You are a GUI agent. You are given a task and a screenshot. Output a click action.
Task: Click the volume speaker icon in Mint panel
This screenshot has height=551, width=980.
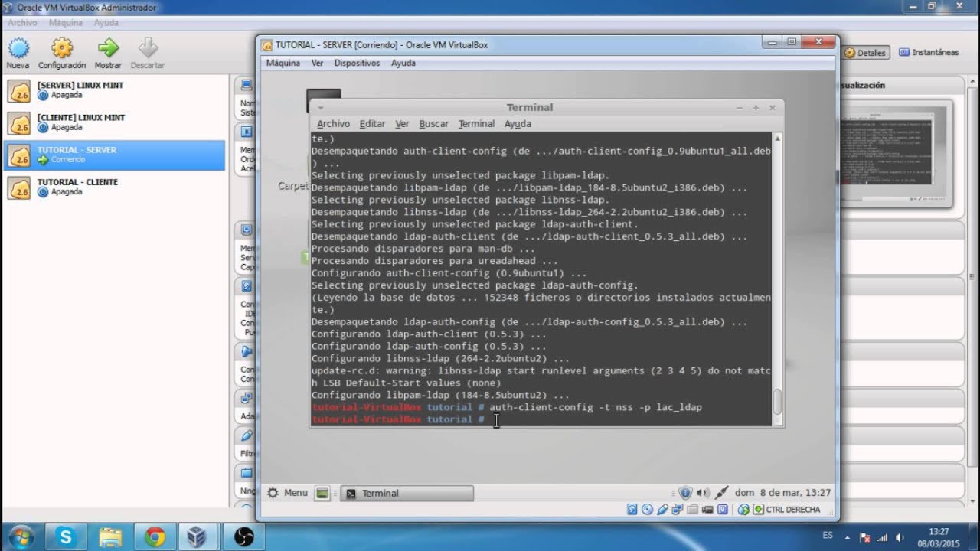(703, 493)
